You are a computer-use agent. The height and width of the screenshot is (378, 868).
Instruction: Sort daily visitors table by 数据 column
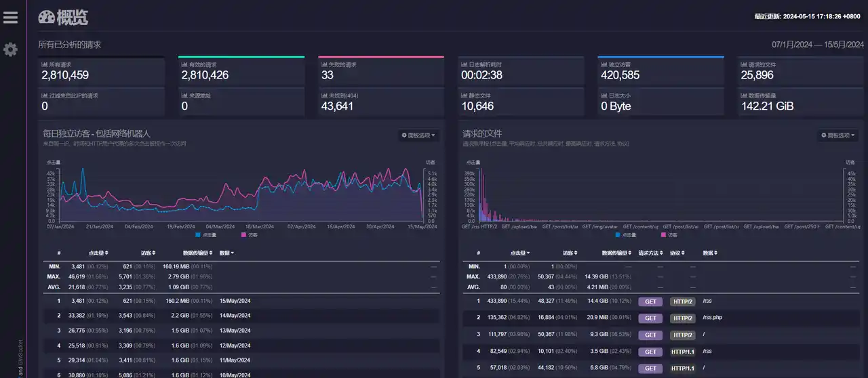click(x=226, y=253)
